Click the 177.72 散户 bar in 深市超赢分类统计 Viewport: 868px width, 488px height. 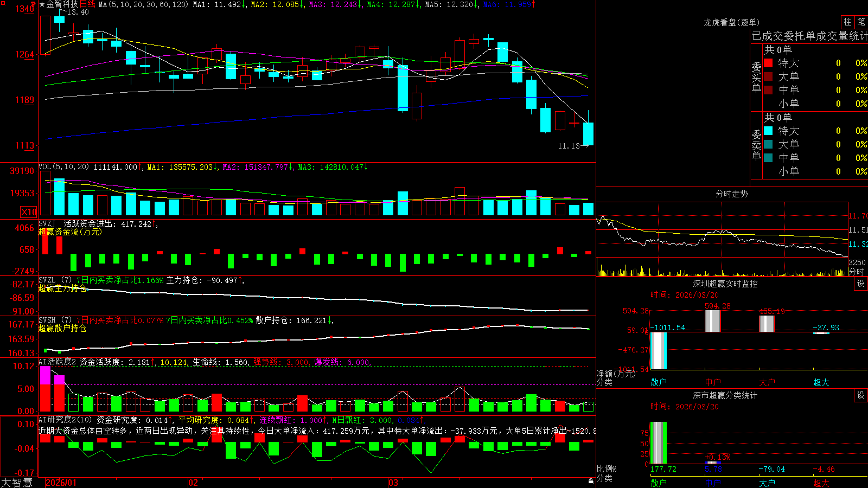[658, 442]
